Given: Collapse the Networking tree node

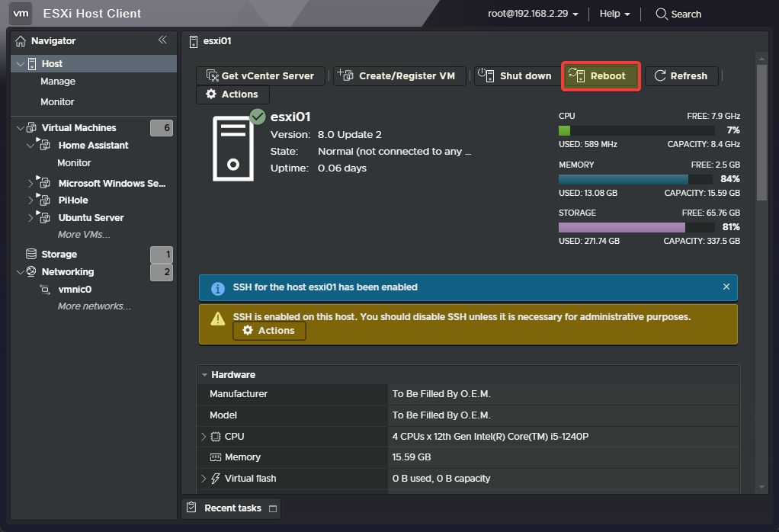Looking at the screenshot, I should coord(21,271).
